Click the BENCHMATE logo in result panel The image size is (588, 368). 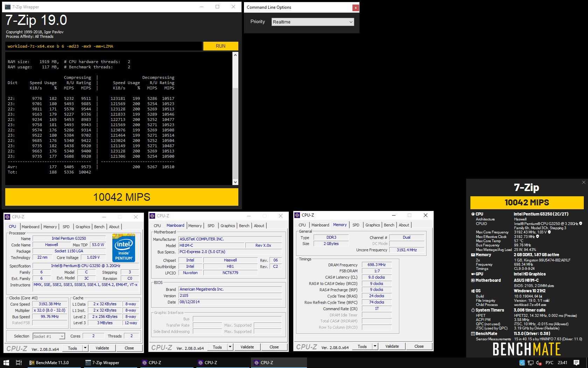click(x=527, y=349)
